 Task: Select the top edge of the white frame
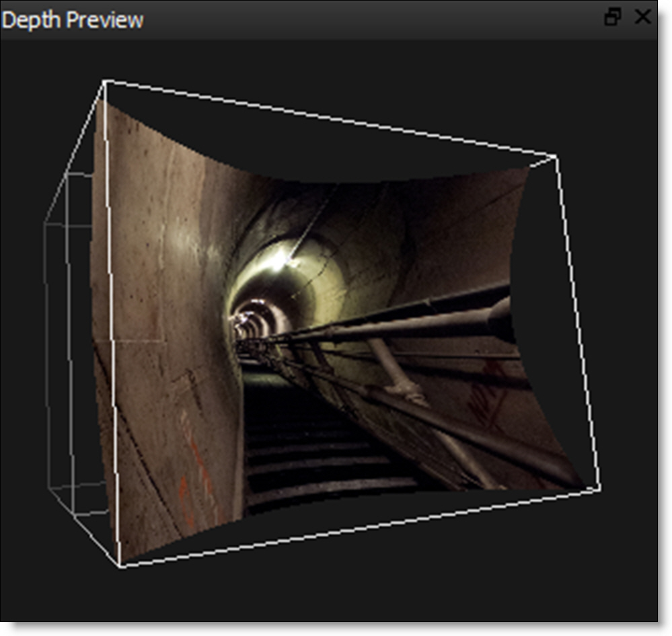[330, 119]
